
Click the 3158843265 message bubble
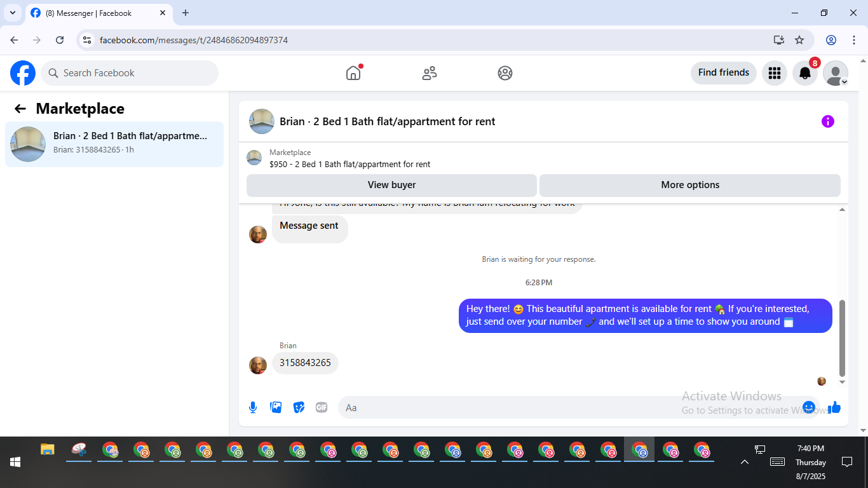tap(306, 363)
